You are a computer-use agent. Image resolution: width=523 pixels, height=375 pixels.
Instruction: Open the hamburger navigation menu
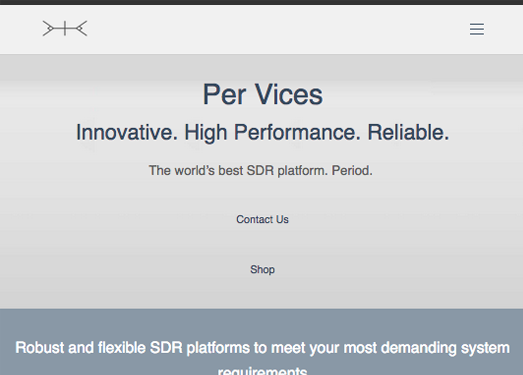pyautogui.click(x=477, y=29)
